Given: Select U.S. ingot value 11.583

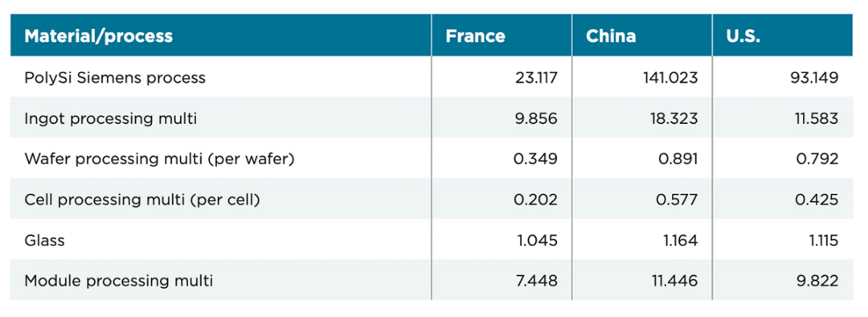Looking at the screenshot, I should pyautogui.click(x=816, y=118).
